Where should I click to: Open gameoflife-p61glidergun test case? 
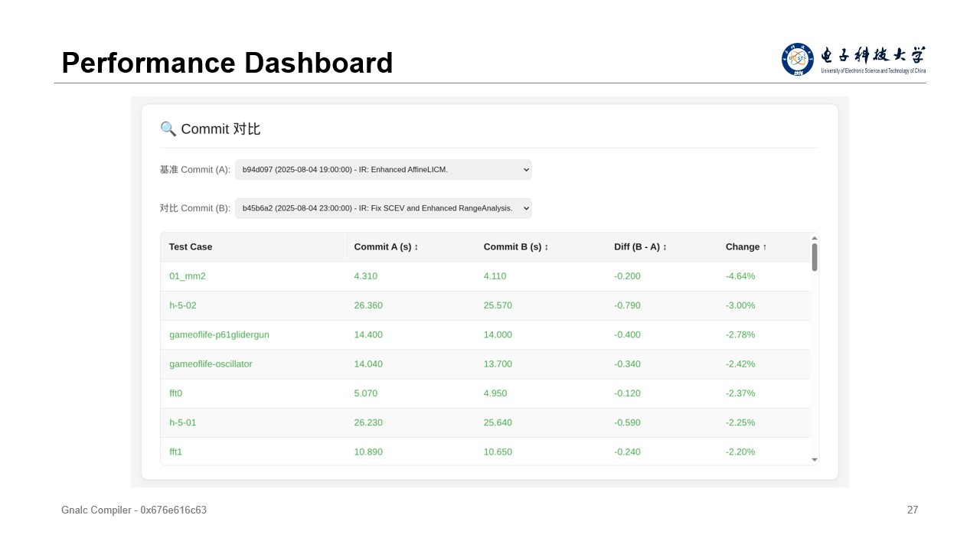click(219, 335)
